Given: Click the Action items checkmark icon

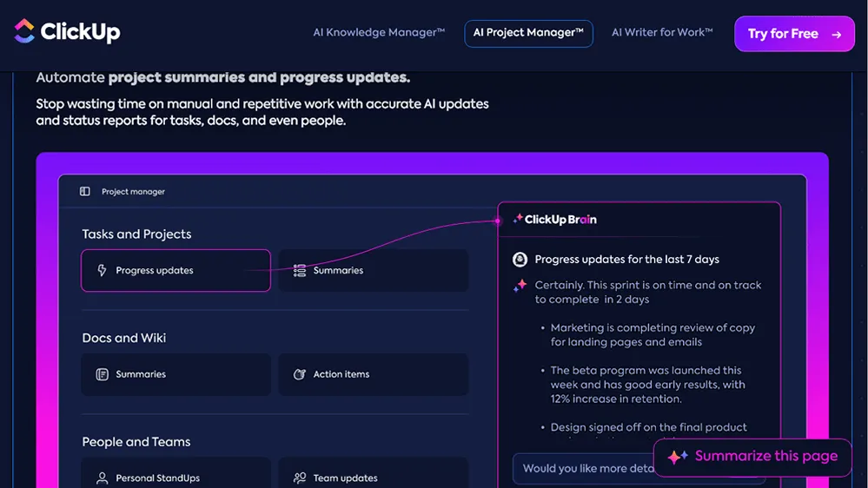Looking at the screenshot, I should point(300,374).
